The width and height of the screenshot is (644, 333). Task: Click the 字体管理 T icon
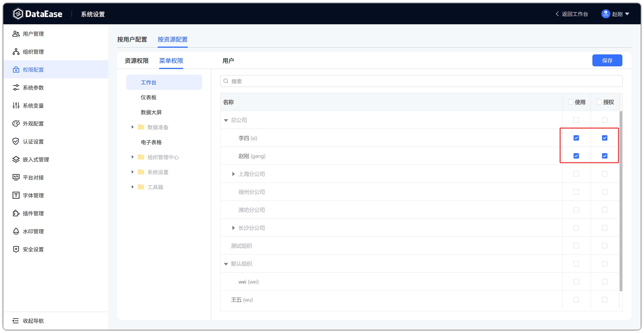tap(16, 196)
